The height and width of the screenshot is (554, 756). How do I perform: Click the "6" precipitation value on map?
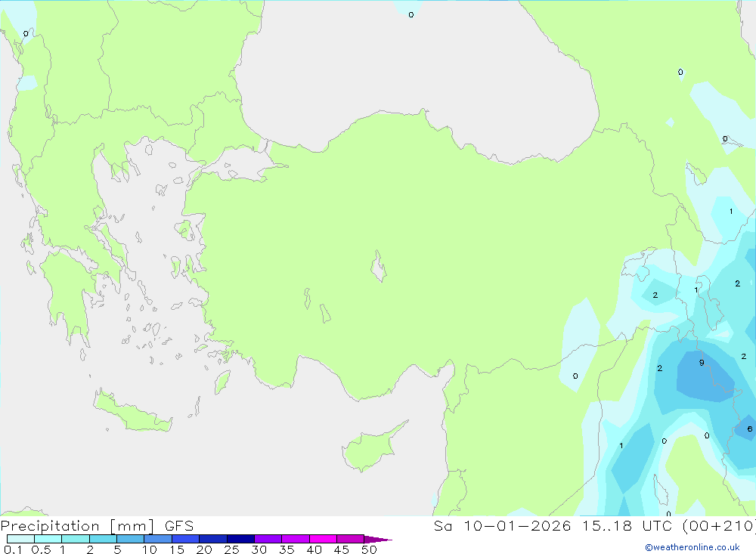pyautogui.click(x=749, y=429)
